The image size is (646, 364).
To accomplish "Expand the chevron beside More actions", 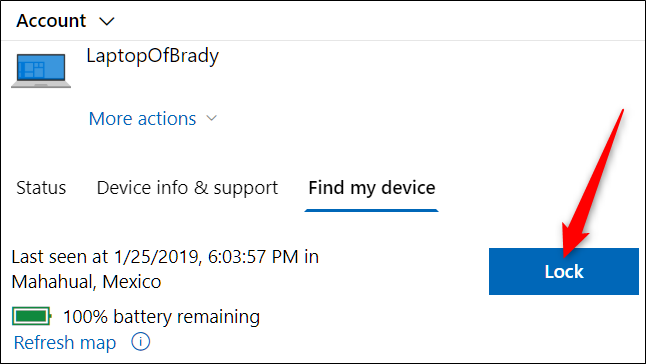I will [x=211, y=119].
